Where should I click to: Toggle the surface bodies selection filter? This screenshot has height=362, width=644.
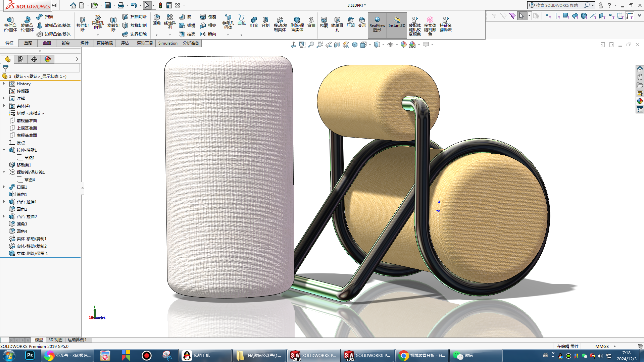pyautogui.click(x=575, y=16)
